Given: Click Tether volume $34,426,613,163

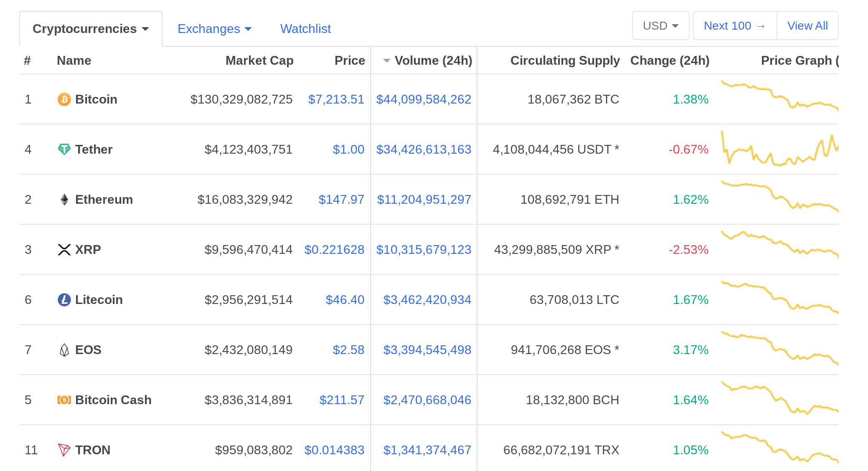Looking at the screenshot, I should (x=424, y=149).
